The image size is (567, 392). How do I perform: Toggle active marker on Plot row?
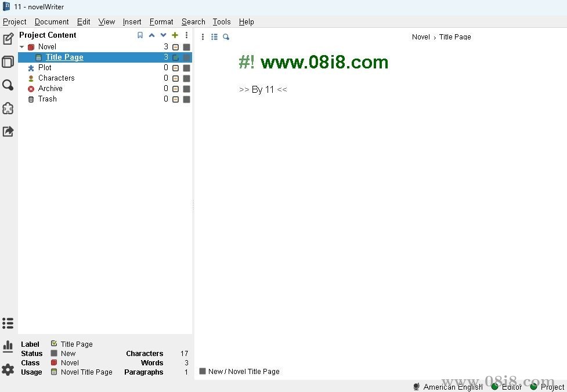(175, 68)
